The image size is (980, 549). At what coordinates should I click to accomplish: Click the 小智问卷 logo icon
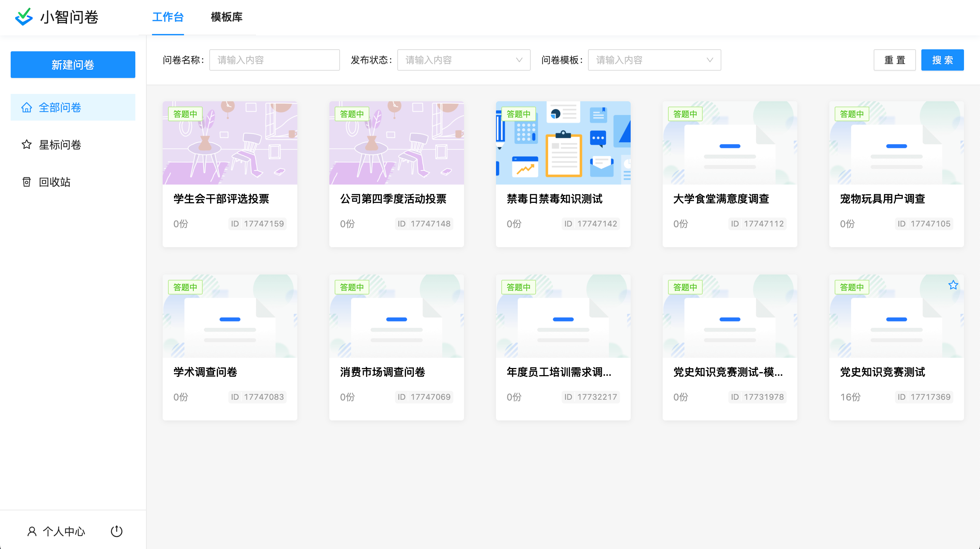(x=24, y=17)
